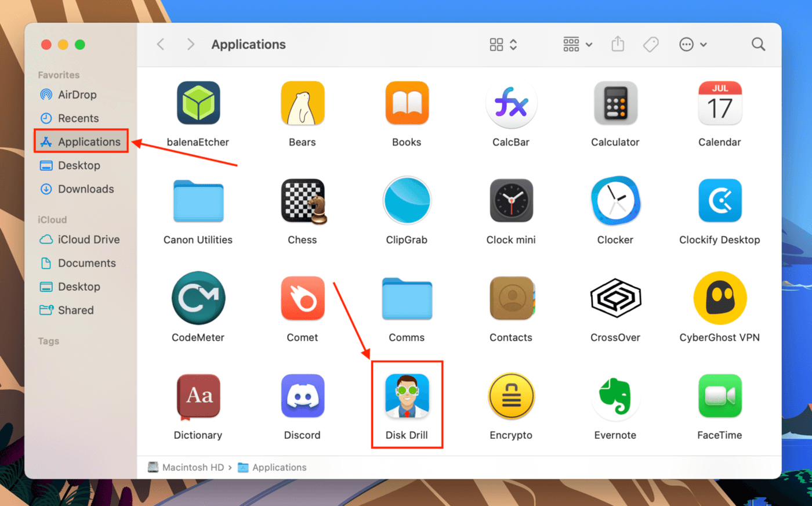This screenshot has height=506, width=812.
Task: Select the Dictionary app icon
Action: click(x=198, y=397)
